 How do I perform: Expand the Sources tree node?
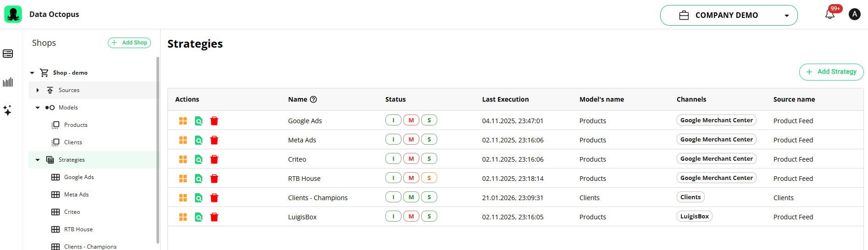coord(38,90)
